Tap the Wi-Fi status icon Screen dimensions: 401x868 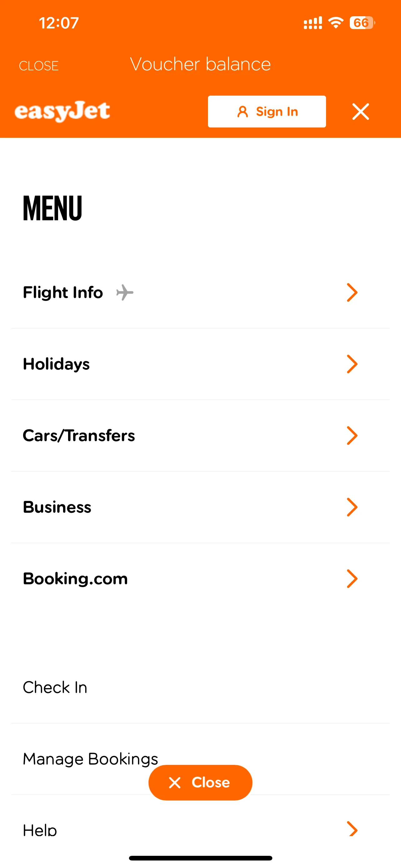click(x=336, y=23)
